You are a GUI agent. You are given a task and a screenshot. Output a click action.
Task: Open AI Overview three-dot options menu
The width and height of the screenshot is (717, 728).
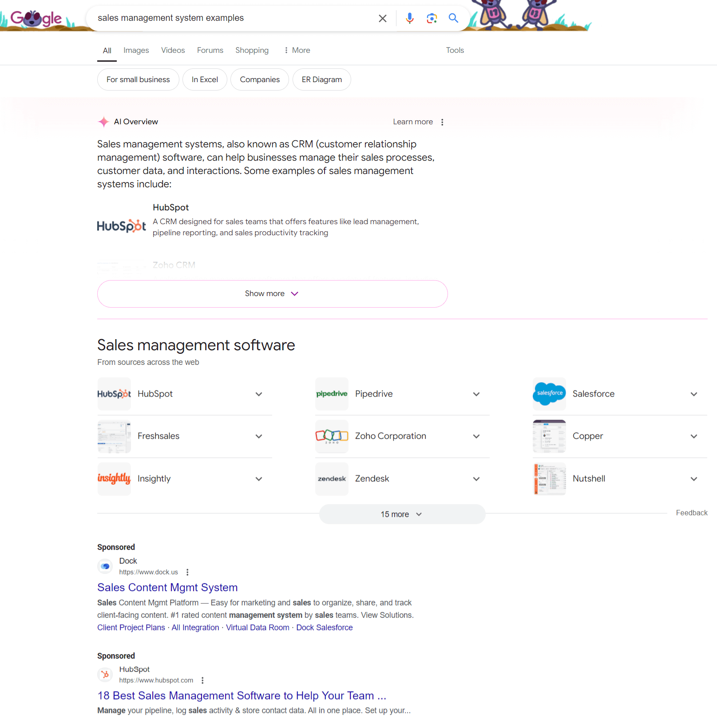[442, 122]
